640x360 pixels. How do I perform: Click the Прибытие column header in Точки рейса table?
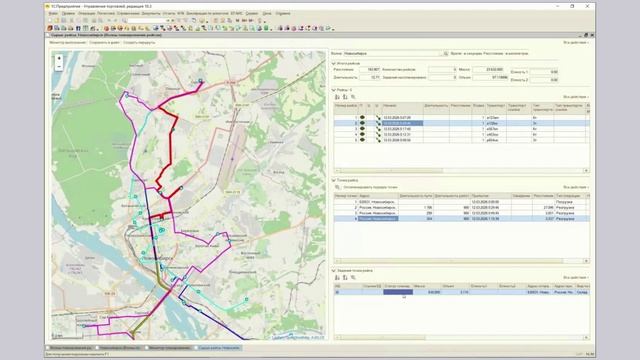491,196
